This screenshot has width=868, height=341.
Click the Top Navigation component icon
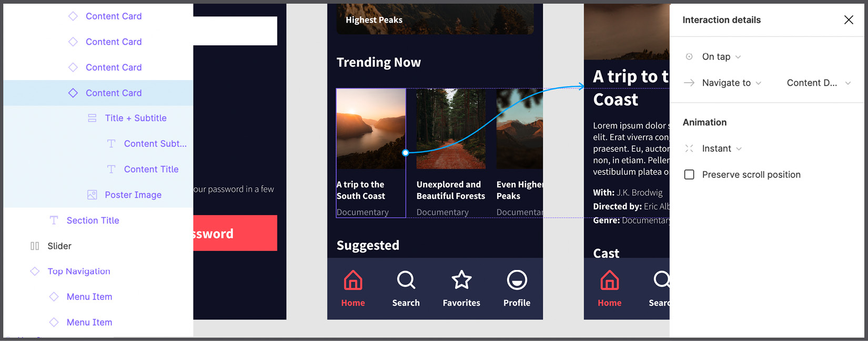(x=35, y=272)
